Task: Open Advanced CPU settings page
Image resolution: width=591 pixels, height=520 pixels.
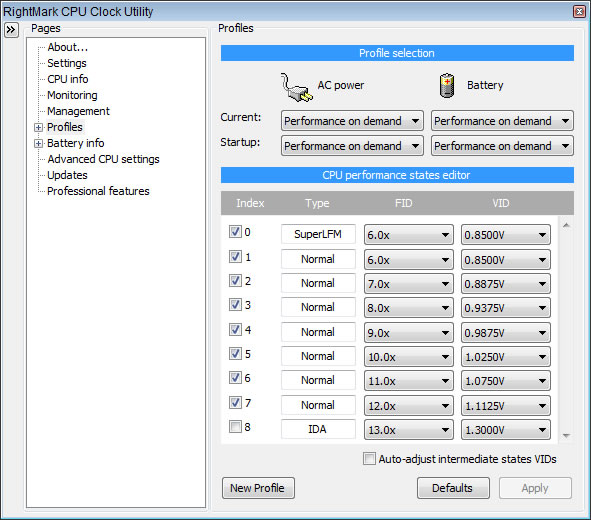Action: (x=103, y=159)
